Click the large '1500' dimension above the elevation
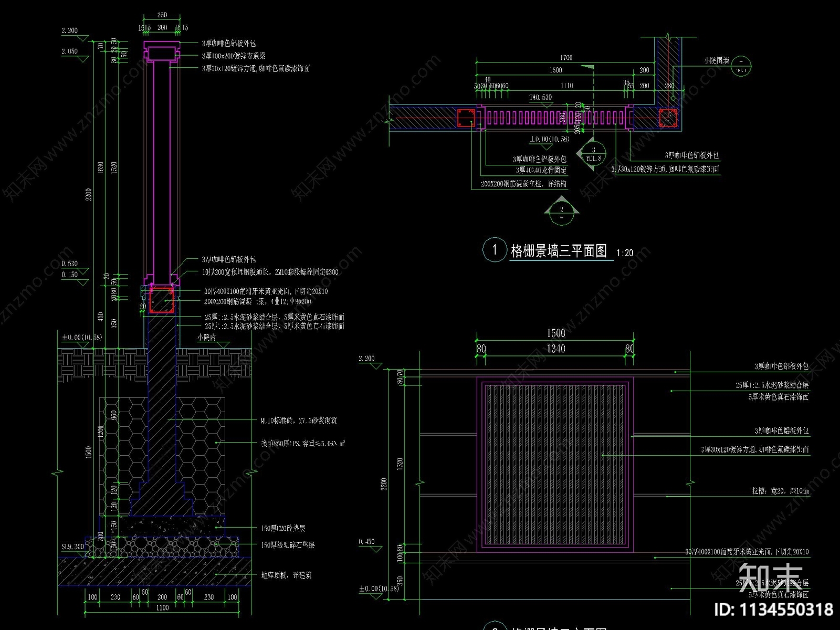Image resolution: width=840 pixels, height=630 pixels. pyautogui.click(x=556, y=333)
